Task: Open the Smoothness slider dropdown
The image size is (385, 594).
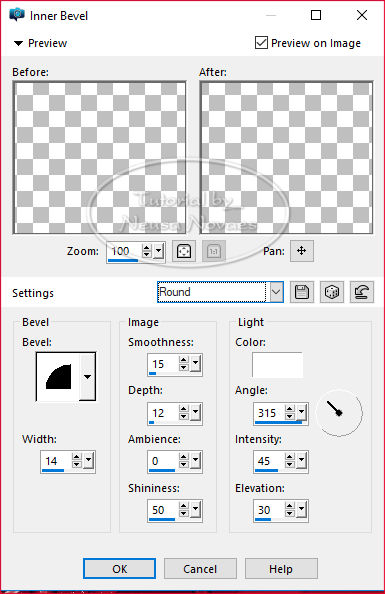Action: coord(195,364)
